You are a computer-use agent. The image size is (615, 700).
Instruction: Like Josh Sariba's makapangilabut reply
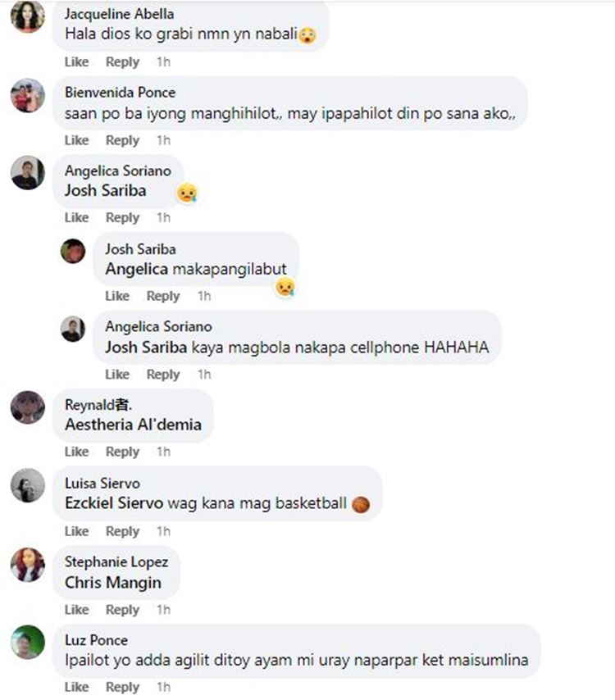117,296
